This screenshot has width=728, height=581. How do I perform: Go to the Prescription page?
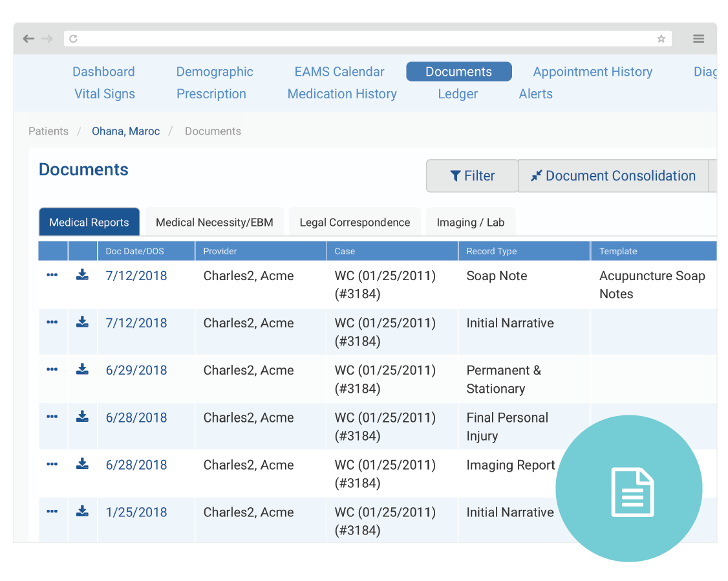tap(211, 94)
